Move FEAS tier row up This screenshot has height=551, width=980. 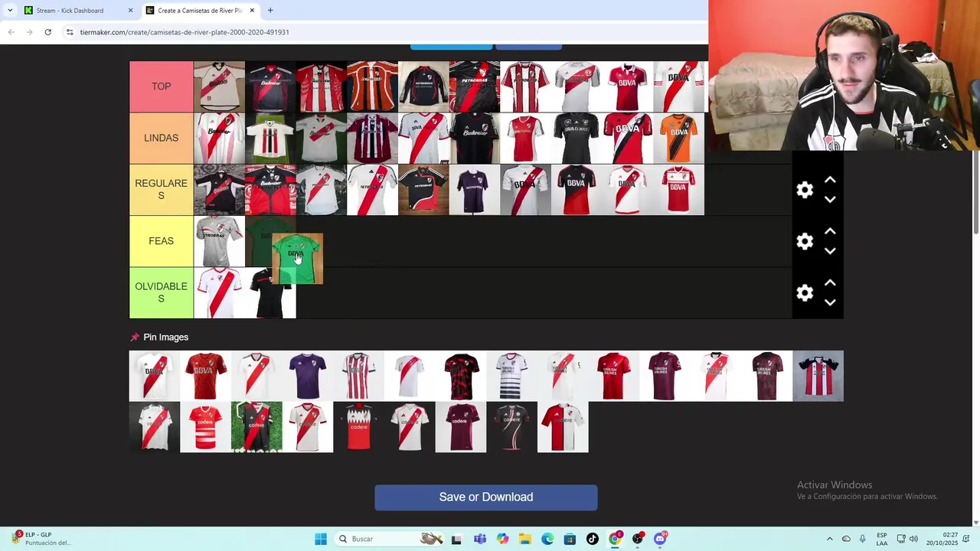(830, 231)
